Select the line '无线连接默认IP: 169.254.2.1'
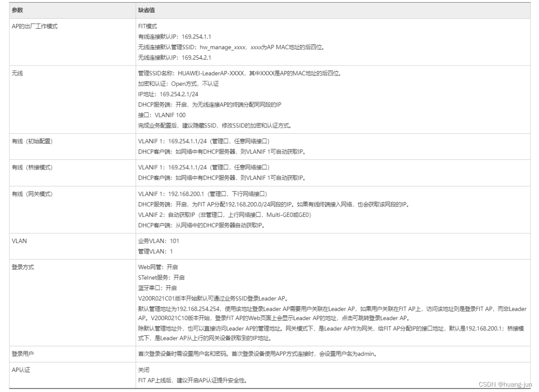Viewport: 539px width, 392px height. tap(174, 57)
